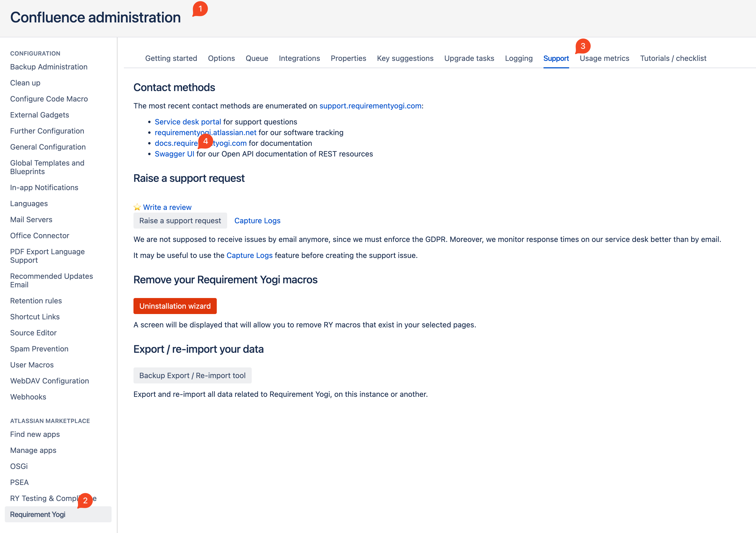Open the Backup Export / Re-import tool
Viewport: 756px width, 533px height.
click(x=192, y=375)
